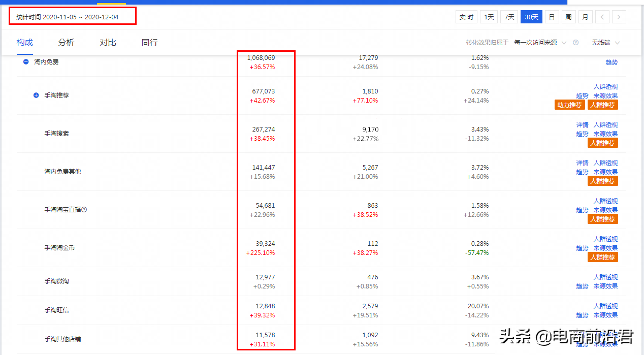Click the 20.07% conversion rate value
The width and height of the screenshot is (644, 355).
click(x=478, y=306)
